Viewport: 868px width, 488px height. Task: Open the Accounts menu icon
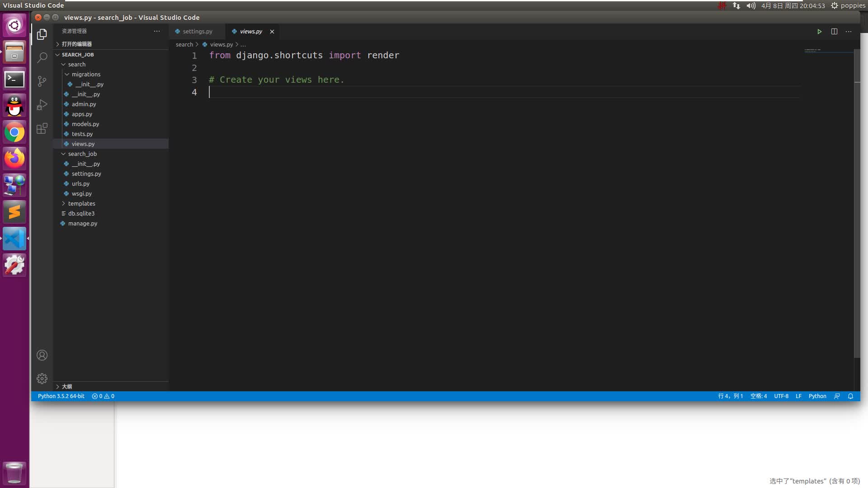point(42,356)
